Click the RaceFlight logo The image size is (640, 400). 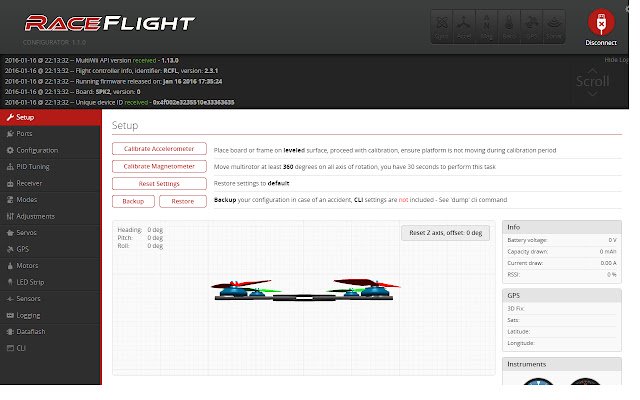coord(109,23)
